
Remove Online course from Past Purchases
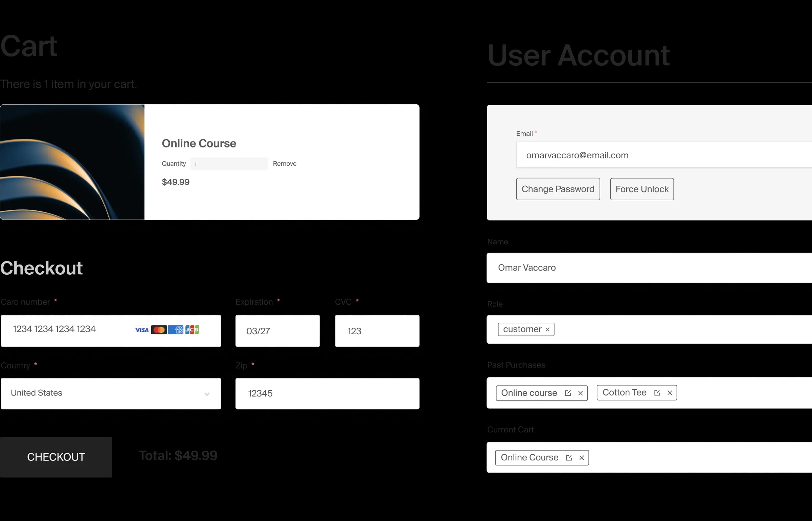(x=581, y=392)
